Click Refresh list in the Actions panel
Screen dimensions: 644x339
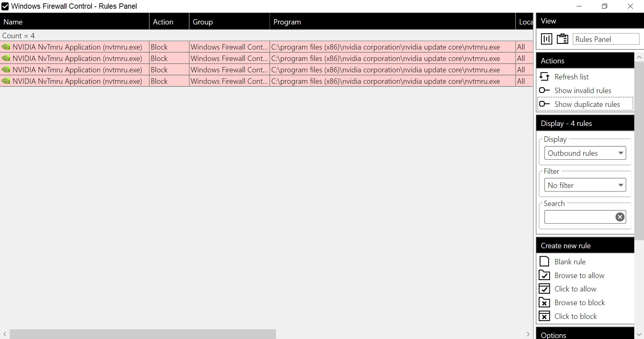585,77
